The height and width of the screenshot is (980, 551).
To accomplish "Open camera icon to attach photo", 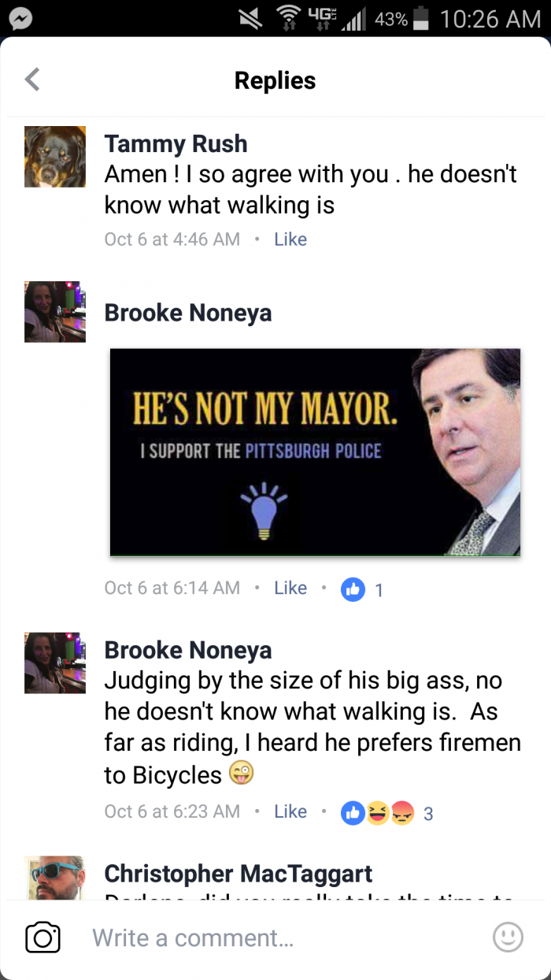I will 43,937.
